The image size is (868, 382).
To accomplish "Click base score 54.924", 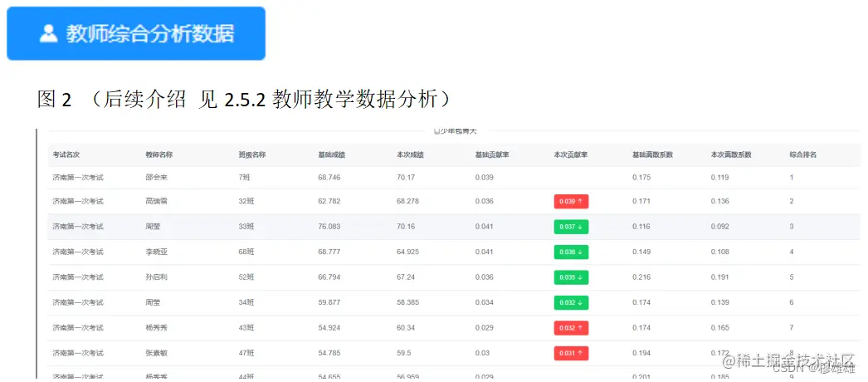I will point(329,328).
